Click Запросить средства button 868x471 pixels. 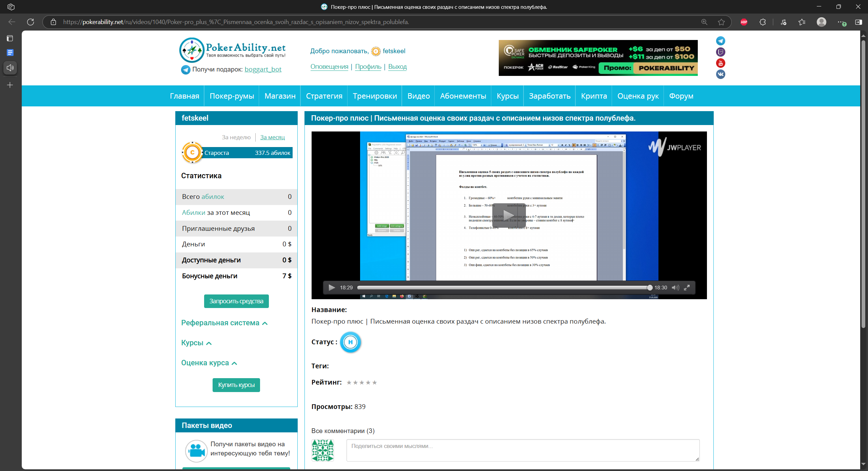pyautogui.click(x=236, y=301)
